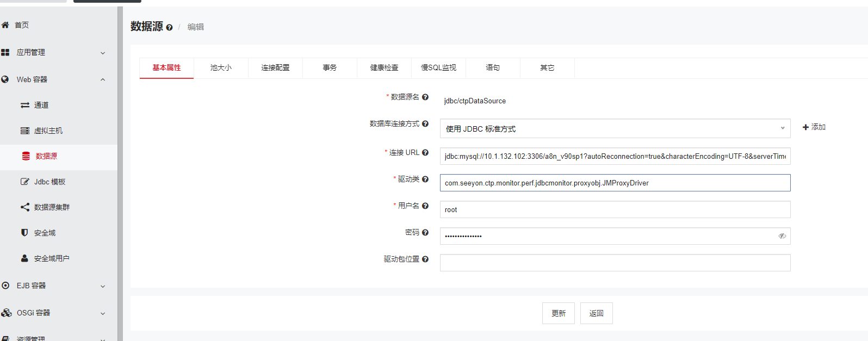Viewport: 868px width, 341px height.
Task: Click the question mark beside 数据源 title
Action: [x=169, y=28]
